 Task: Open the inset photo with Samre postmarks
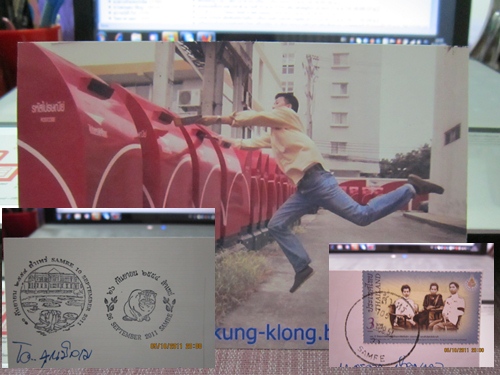tap(109, 288)
